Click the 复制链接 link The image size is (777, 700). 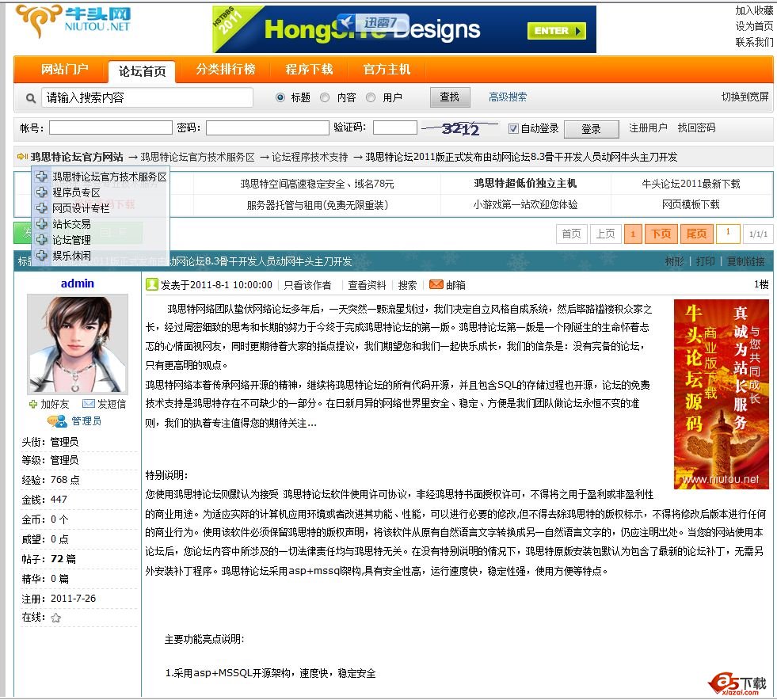pos(746,261)
